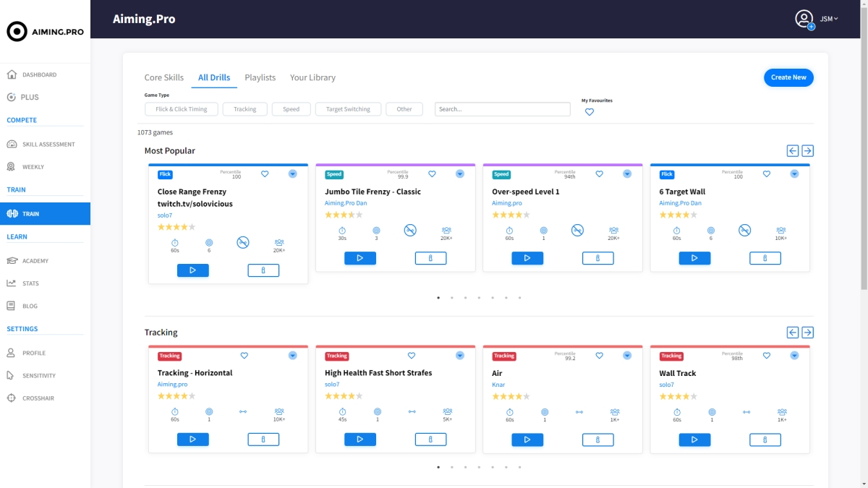Favourite the Tracking - Horizontal drill

pyautogui.click(x=244, y=356)
